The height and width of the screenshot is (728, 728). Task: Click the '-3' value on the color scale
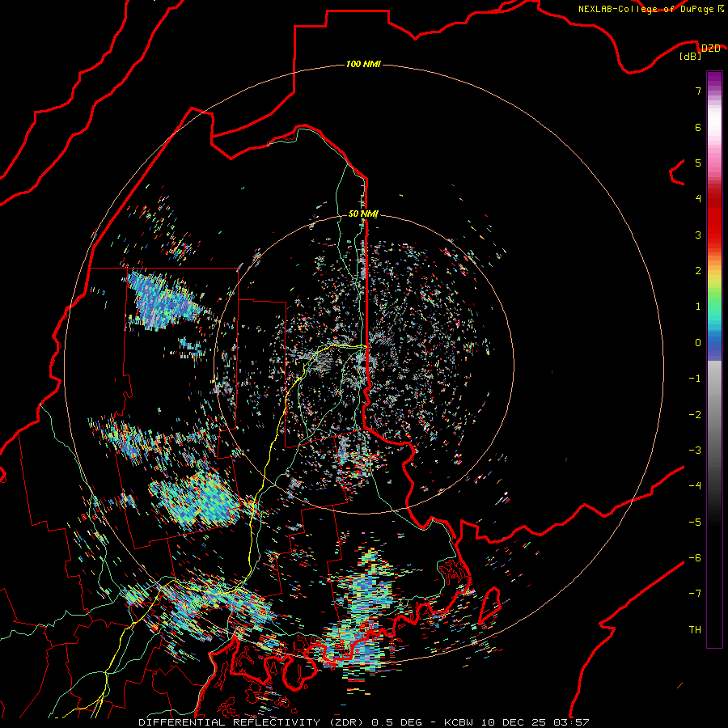[x=695, y=451]
